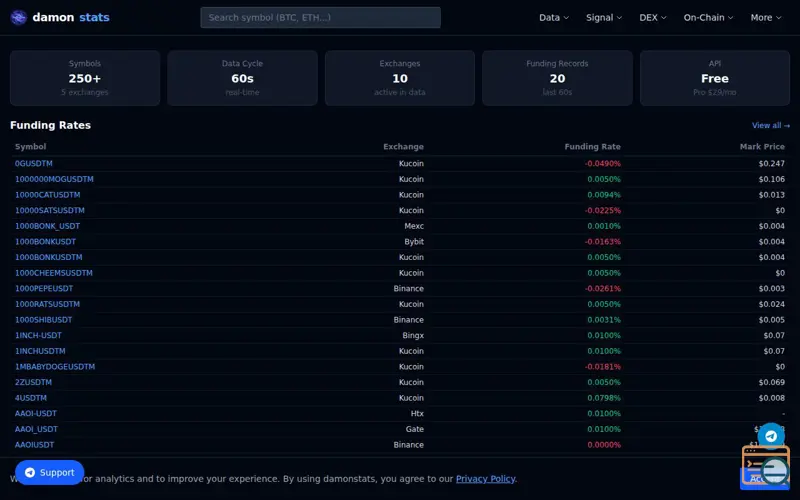Open the 1000CHEEMSUSDTM symbol link

point(54,273)
